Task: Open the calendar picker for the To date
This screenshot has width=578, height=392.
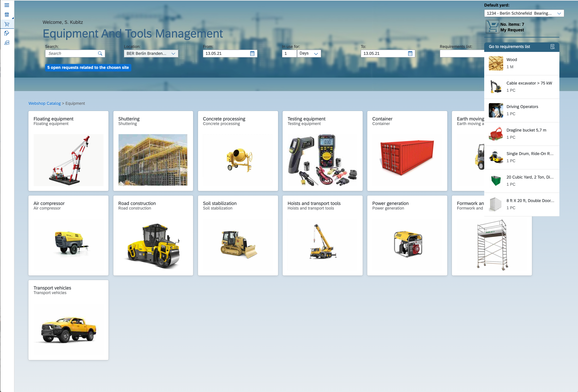Action: (410, 53)
